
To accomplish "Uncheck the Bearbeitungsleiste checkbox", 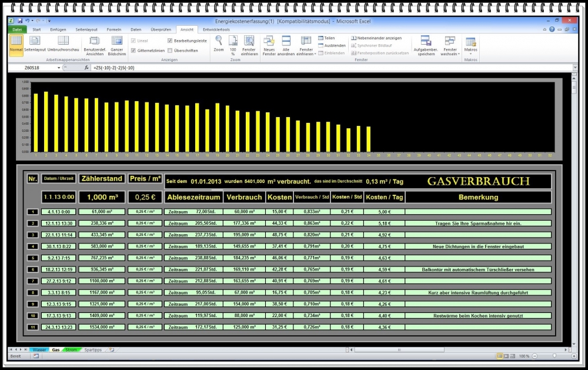I will (170, 41).
